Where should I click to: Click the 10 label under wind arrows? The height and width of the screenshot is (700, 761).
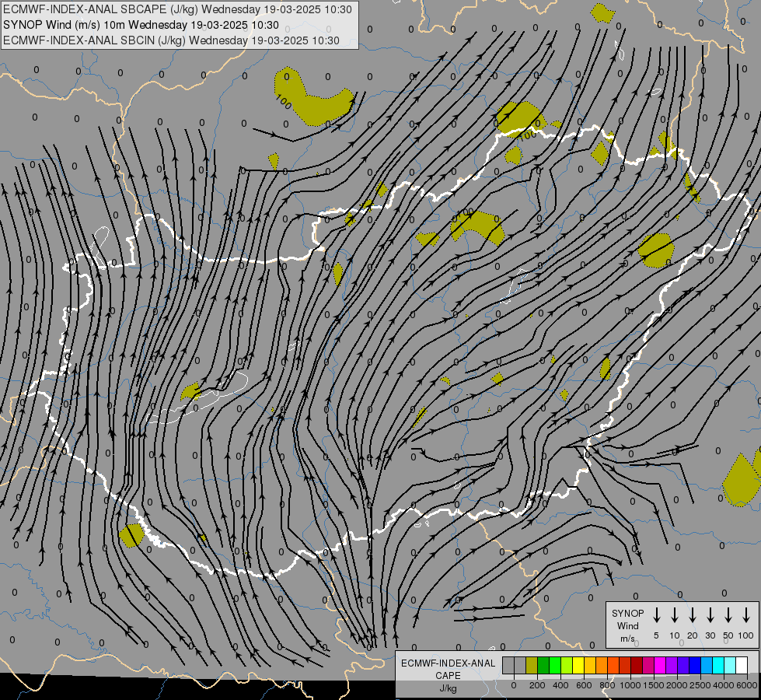675,635
